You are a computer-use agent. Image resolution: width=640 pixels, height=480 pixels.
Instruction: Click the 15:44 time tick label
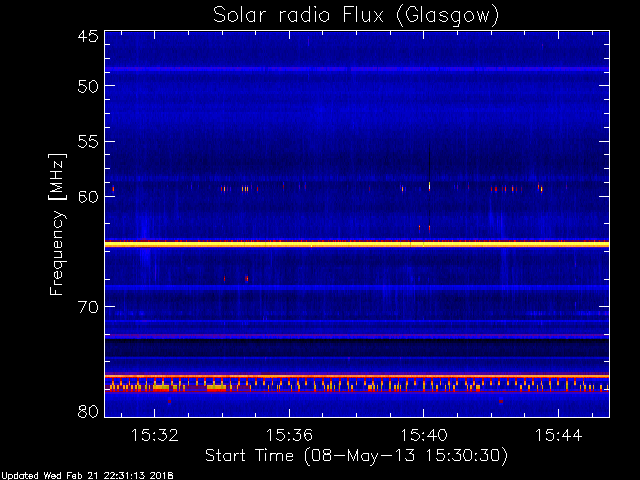558,435
